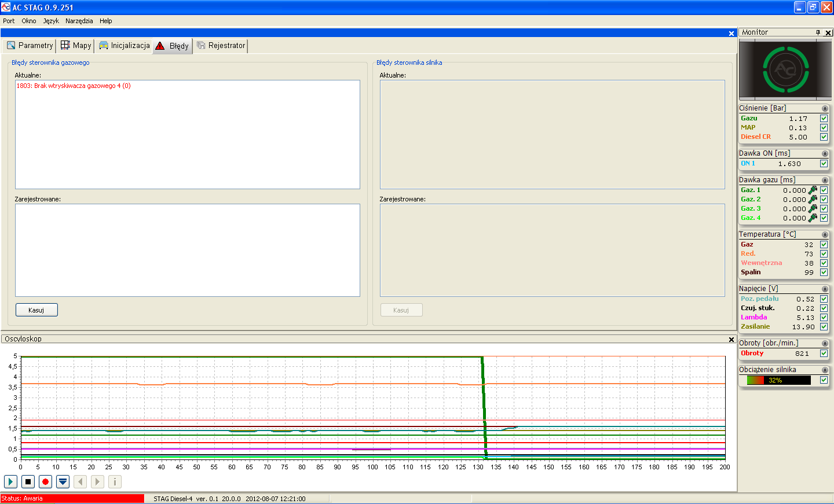
Task: Switch to the Inicjalizacja tab
Action: click(x=124, y=45)
